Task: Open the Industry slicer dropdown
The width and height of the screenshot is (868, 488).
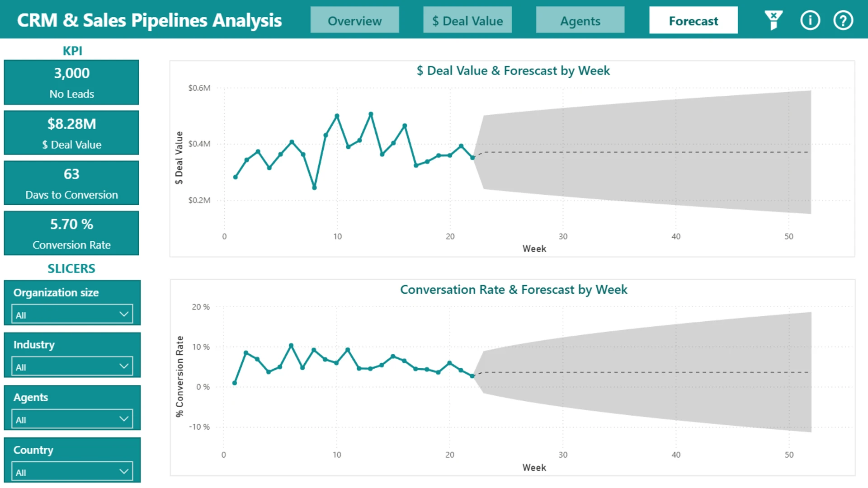Action: [x=72, y=366]
